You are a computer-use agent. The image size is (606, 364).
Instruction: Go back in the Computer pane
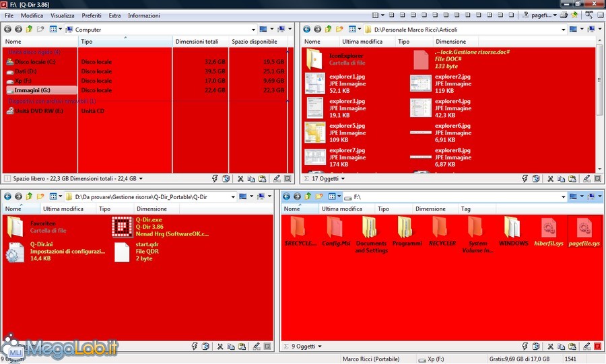7,30
